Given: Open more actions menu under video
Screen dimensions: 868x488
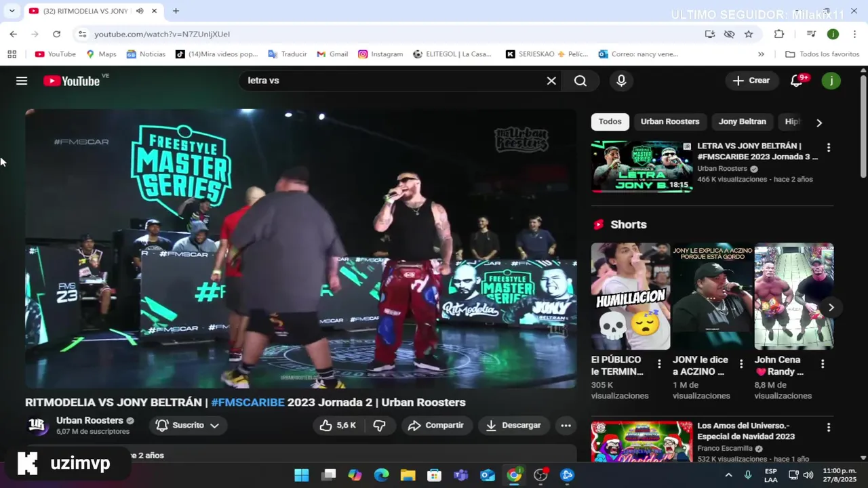Looking at the screenshot, I should pos(566,425).
